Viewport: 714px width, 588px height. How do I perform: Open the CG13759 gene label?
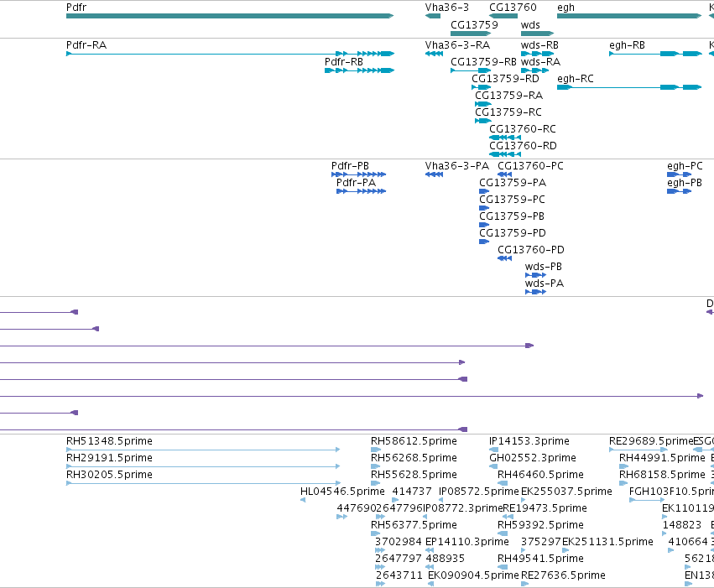[474, 24]
